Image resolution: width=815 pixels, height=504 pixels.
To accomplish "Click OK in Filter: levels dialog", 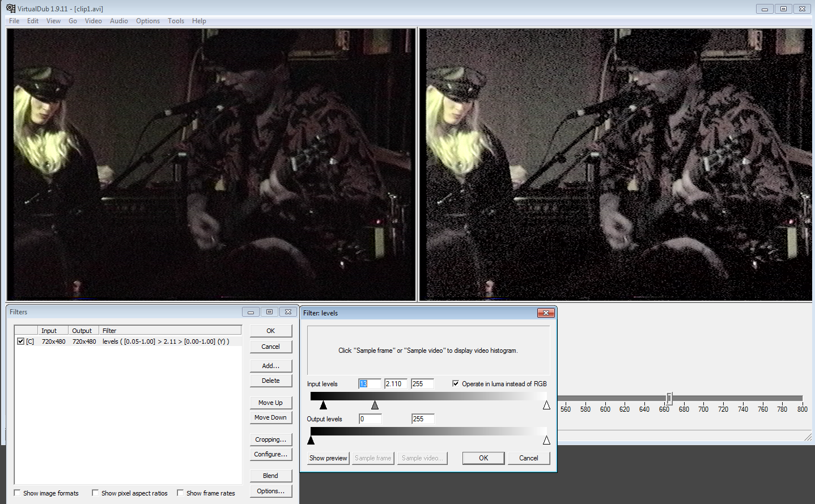I will (x=483, y=458).
